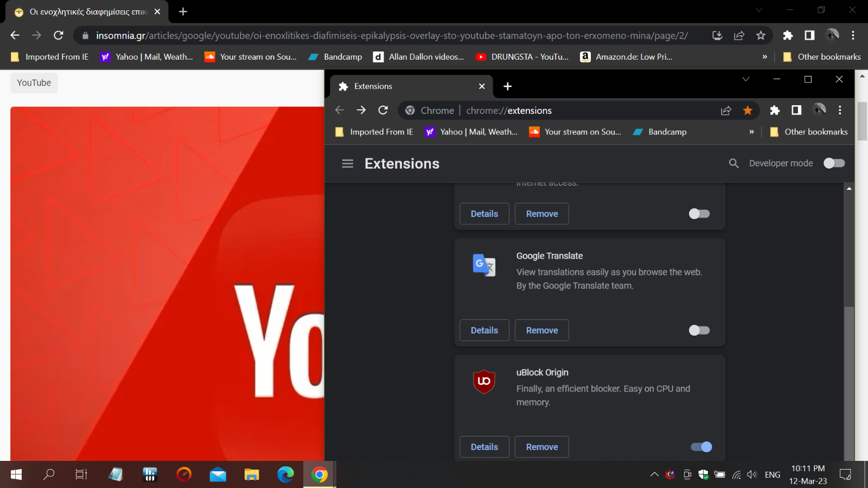Screen dimensions: 868x488
Task: Go back in the Extensions window
Action: click(x=340, y=110)
